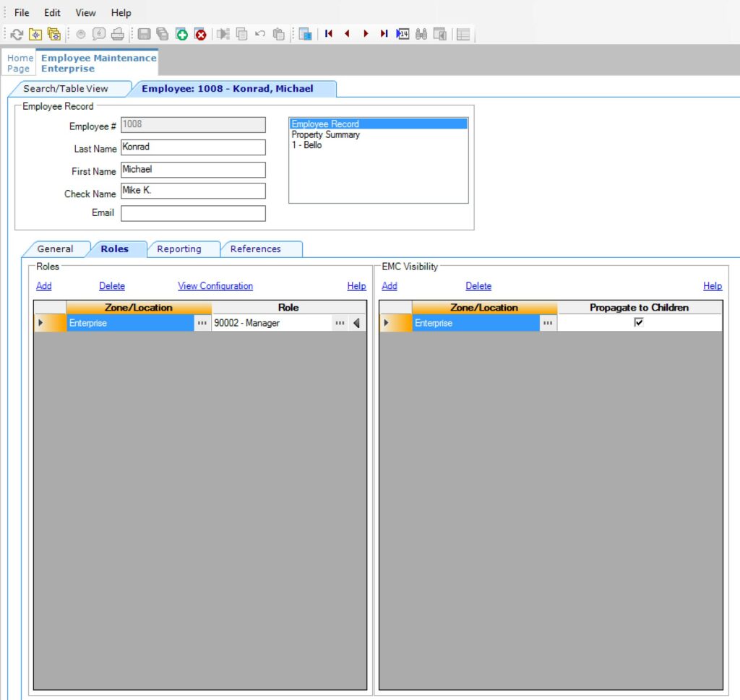Go to next record red arrow
This screenshot has width=740, height=700.
coord(366,33)
